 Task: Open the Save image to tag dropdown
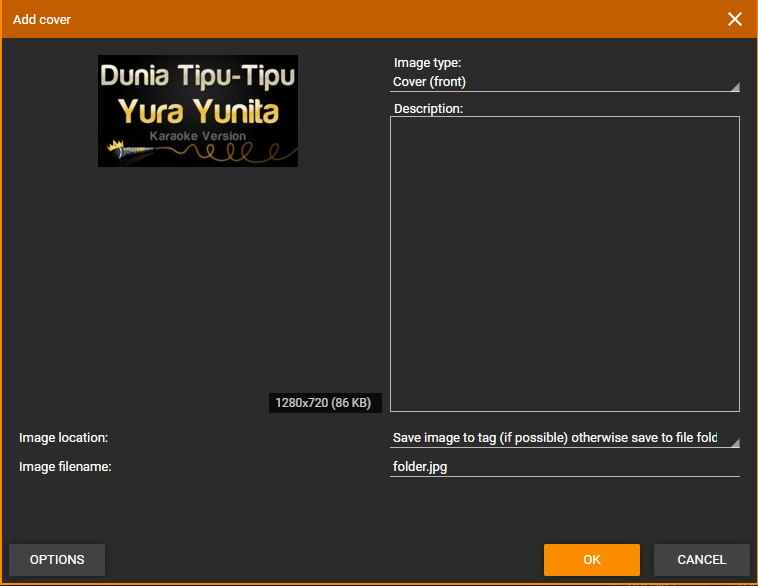point(555,438)
